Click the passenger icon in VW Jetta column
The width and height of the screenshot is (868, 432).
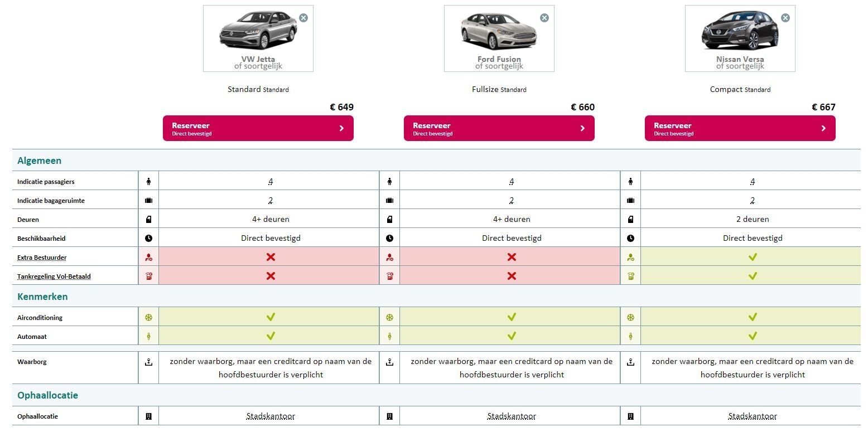148,181
